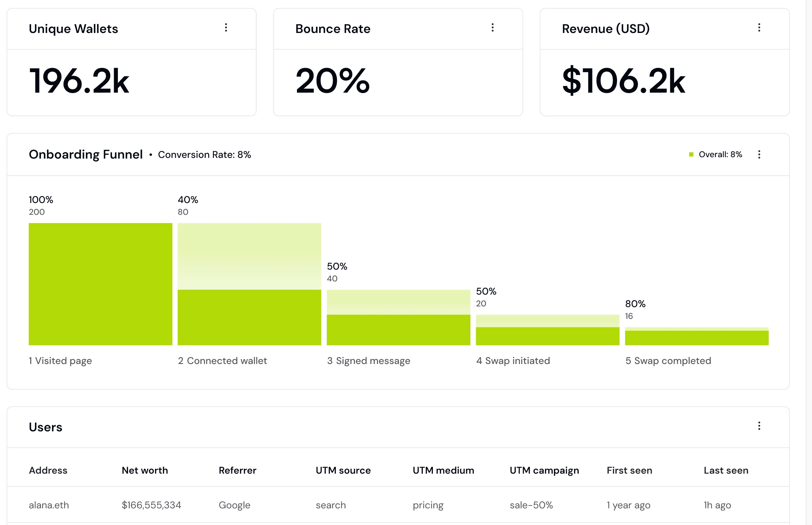Viewport: 812px width, 525px height.
Task: Click the page vertical scrollbar
Action: [809, 262]
